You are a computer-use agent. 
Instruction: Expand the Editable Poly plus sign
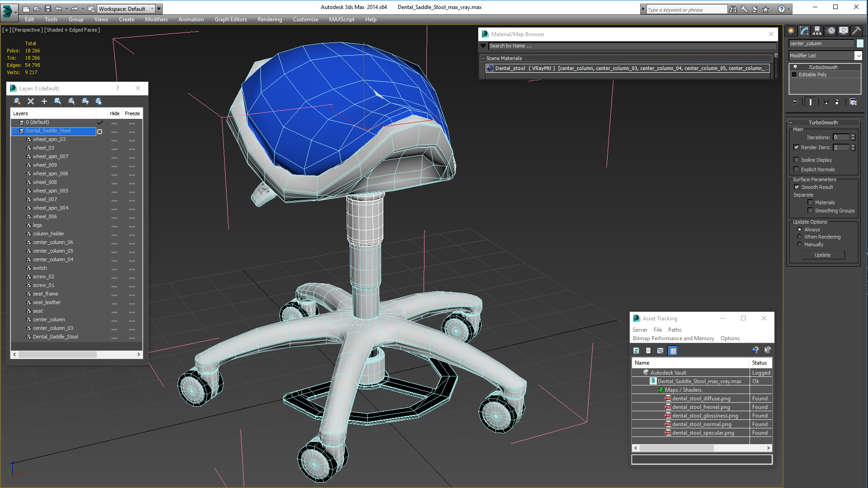(x=794, y=75)
